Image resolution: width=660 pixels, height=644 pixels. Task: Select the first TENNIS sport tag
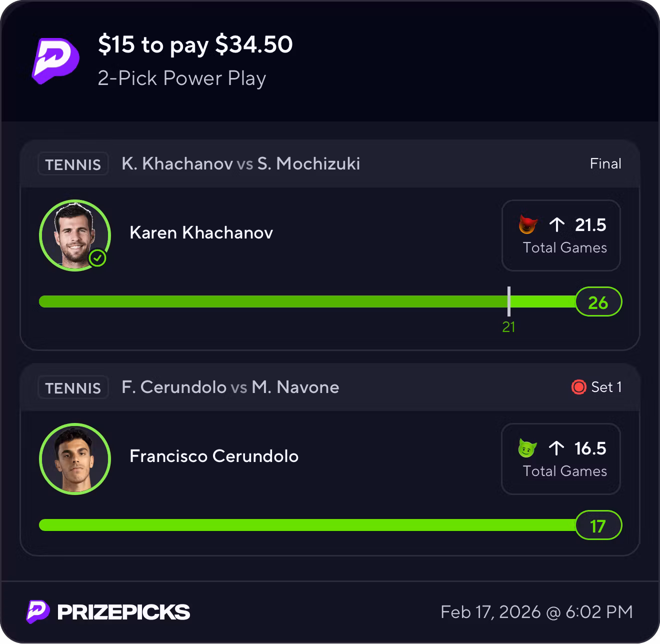coord(73,164)
